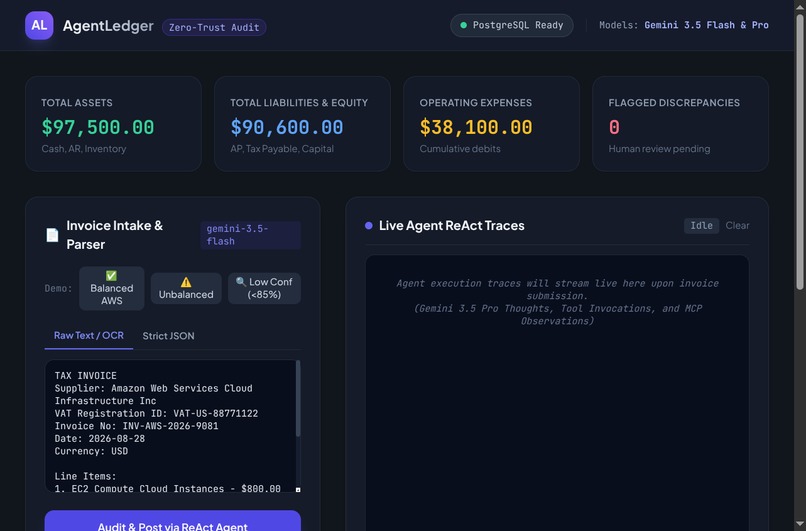The height and width of the screenshot is (531, 806).
Task: Click the agent traces placeholder message
Action: pos(557,302)
